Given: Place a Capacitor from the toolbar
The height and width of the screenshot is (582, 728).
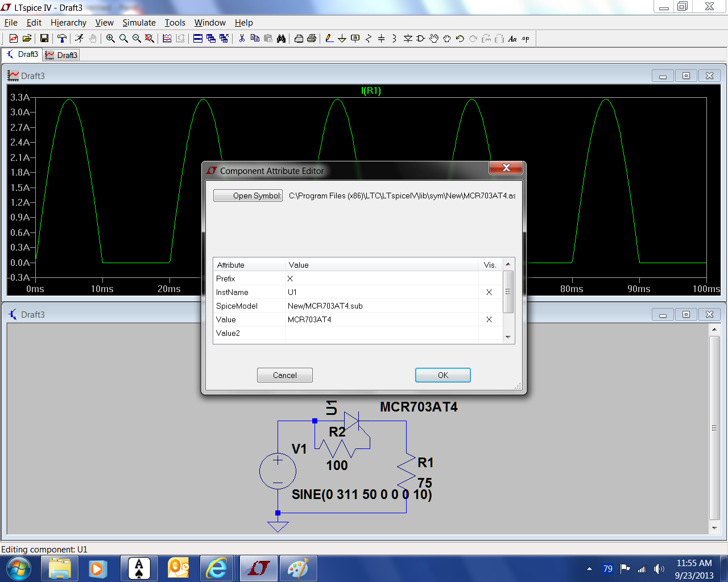Looking at the screenshot, I should [x=382, y=39].
